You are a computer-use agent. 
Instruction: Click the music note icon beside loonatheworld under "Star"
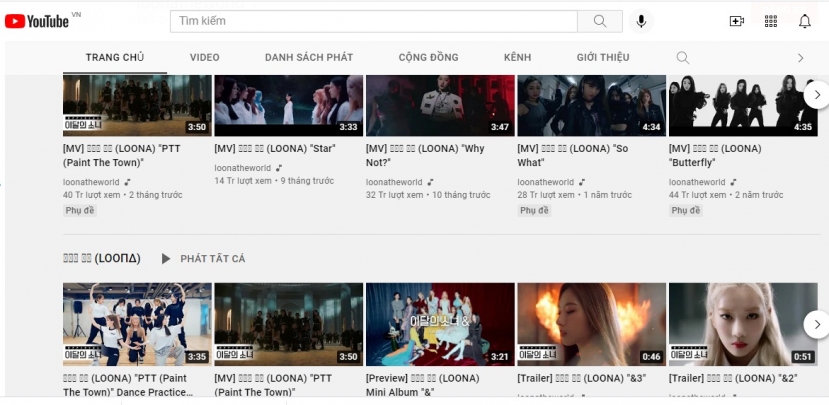click(x=279, y=168)
